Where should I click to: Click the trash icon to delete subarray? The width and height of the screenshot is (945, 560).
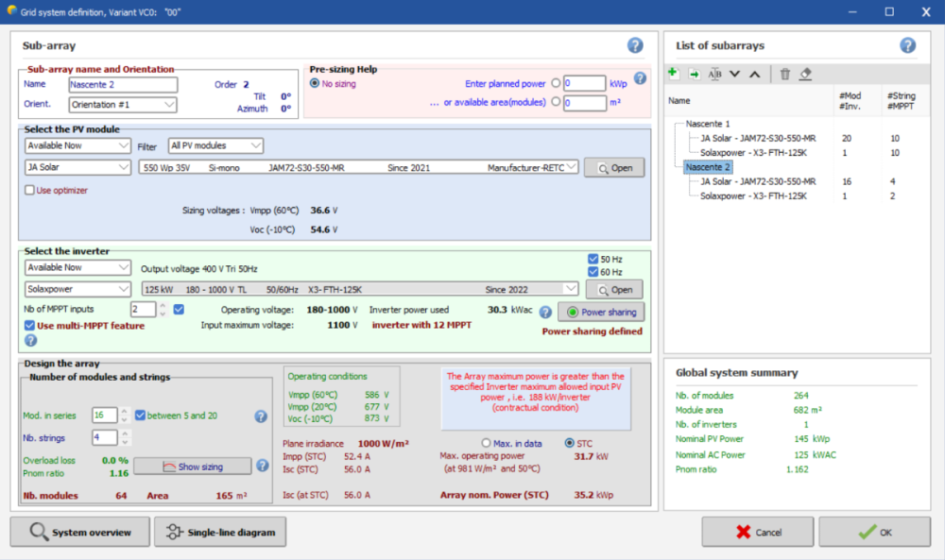785,74
